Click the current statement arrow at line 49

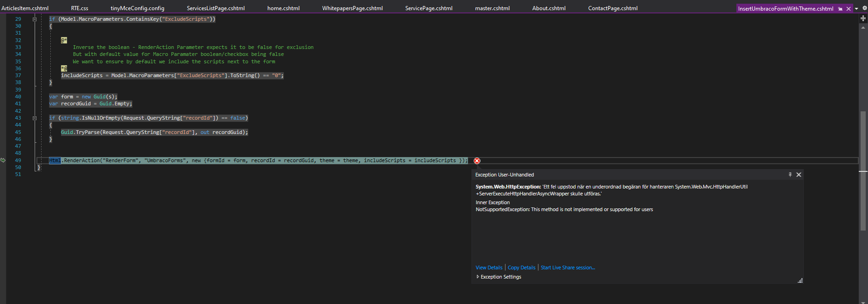3,160
